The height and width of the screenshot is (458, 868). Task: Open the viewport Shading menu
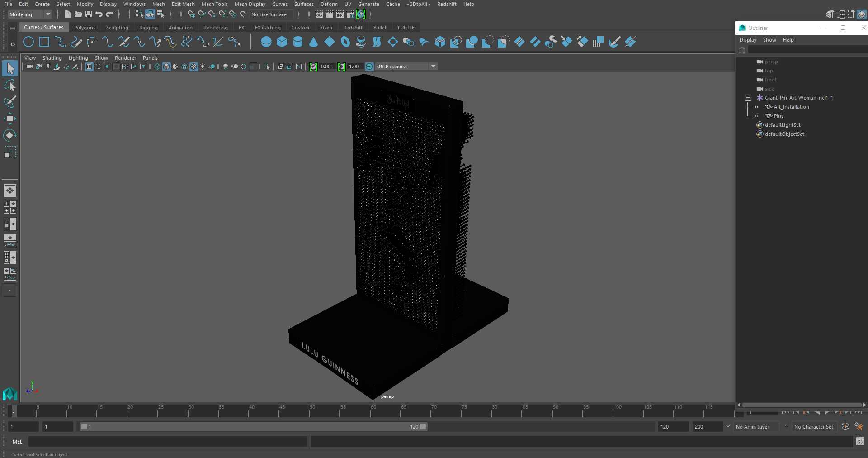click(52, 58)
